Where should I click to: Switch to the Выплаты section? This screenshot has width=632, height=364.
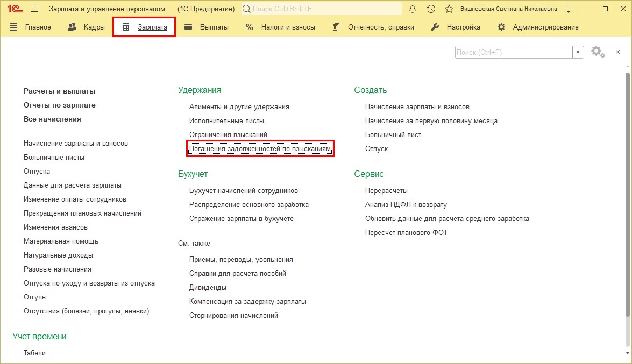[207, 27]
